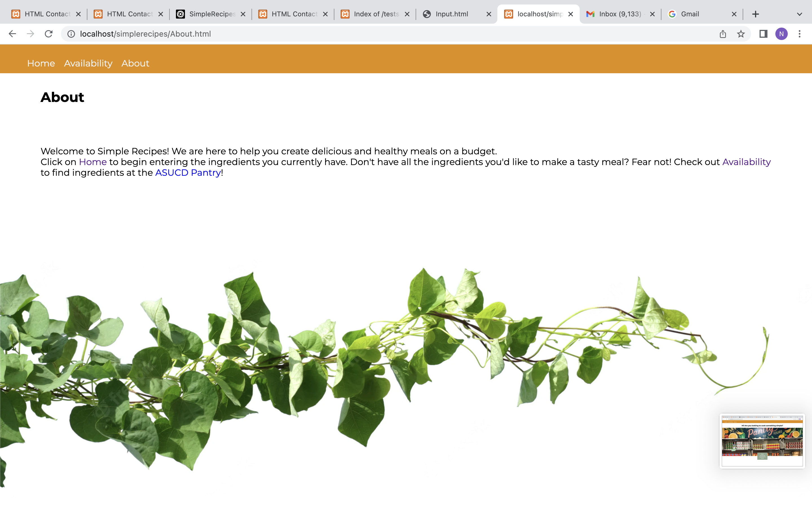Switch to the Input.html tab
This screenshot has height=507, width=812.
pyautogui.click(x=451, y=14)
